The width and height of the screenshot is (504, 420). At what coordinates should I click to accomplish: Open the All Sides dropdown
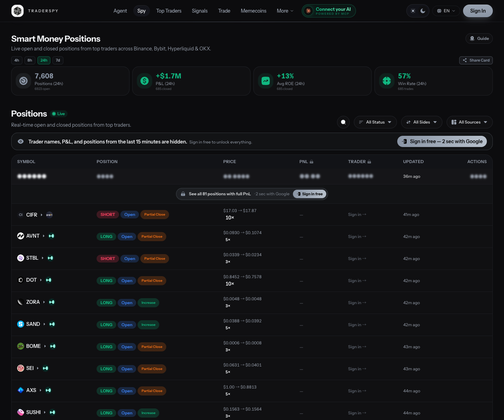pyautogui.click(x=421, y=122)
